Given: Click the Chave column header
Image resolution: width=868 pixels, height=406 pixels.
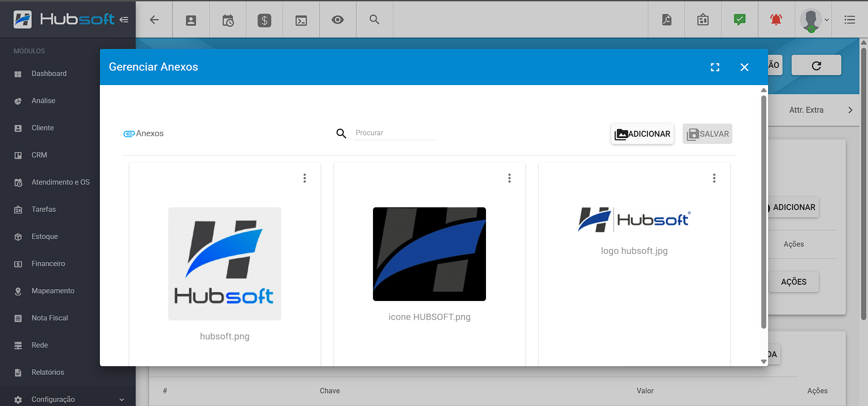Looking at the screenshot, I should point(330,391).
